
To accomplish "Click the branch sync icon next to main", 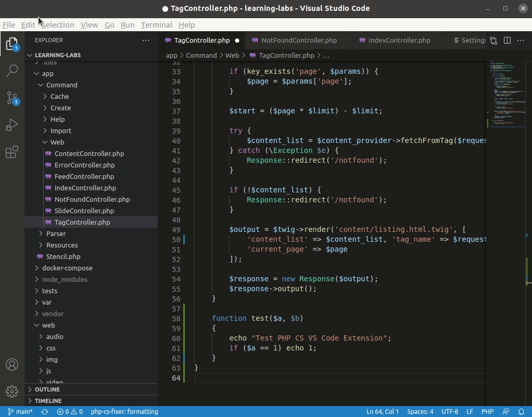I will [x=44, y=411].
